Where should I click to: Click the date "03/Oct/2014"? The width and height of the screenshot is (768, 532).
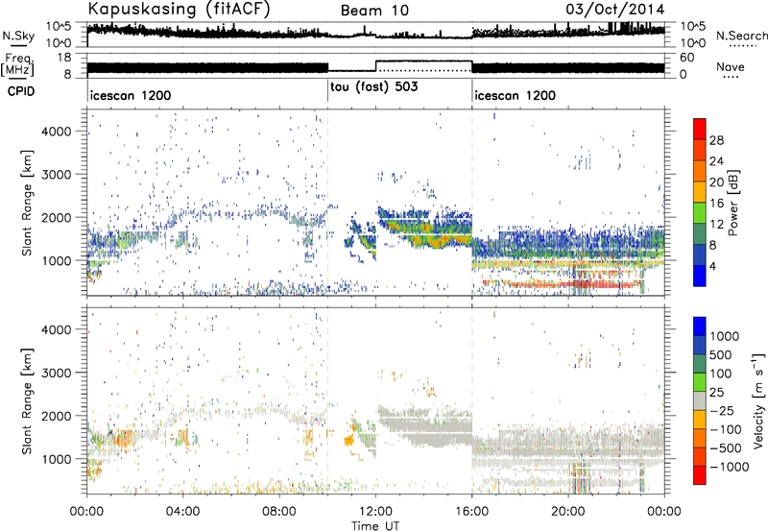[x=615, y=10]
